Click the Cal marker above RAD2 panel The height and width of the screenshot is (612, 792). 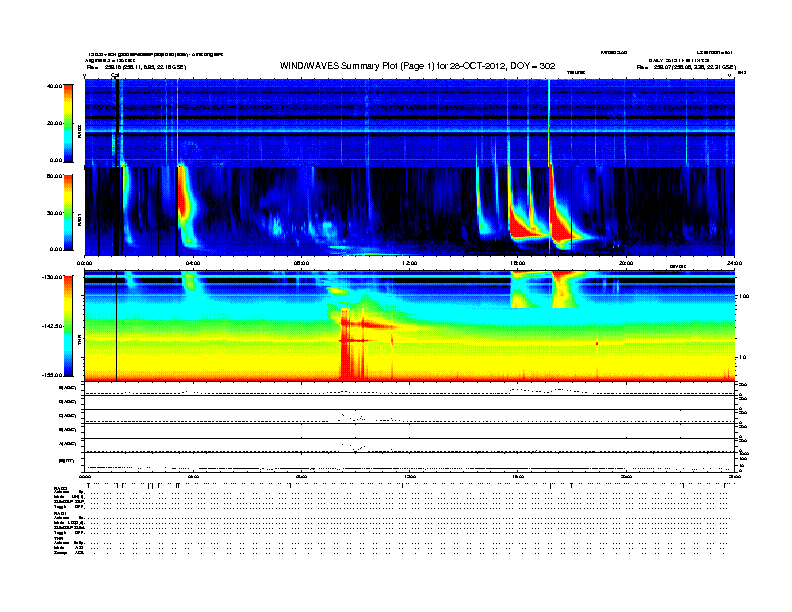click(115, 76)
